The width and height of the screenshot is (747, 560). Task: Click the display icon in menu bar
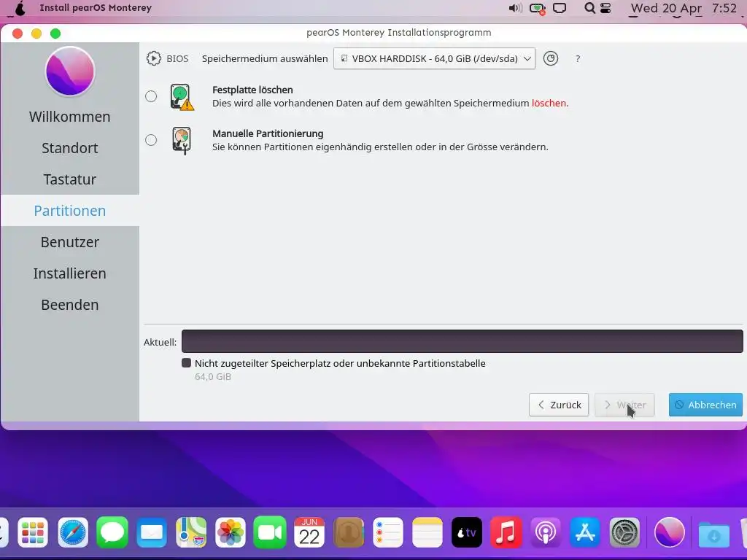[x=560, y=8]
